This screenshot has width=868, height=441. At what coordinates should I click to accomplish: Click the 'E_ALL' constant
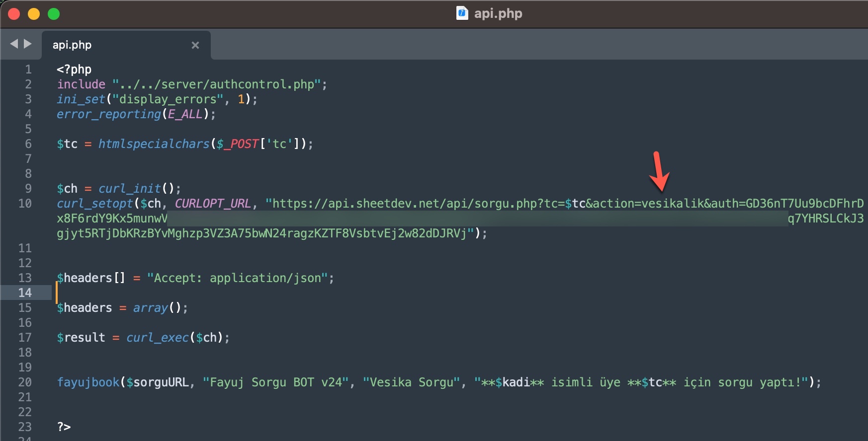click(185, 114)
